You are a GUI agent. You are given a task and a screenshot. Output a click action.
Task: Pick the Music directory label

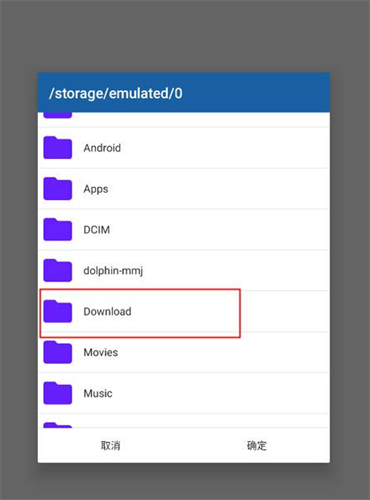coord(98,393)
